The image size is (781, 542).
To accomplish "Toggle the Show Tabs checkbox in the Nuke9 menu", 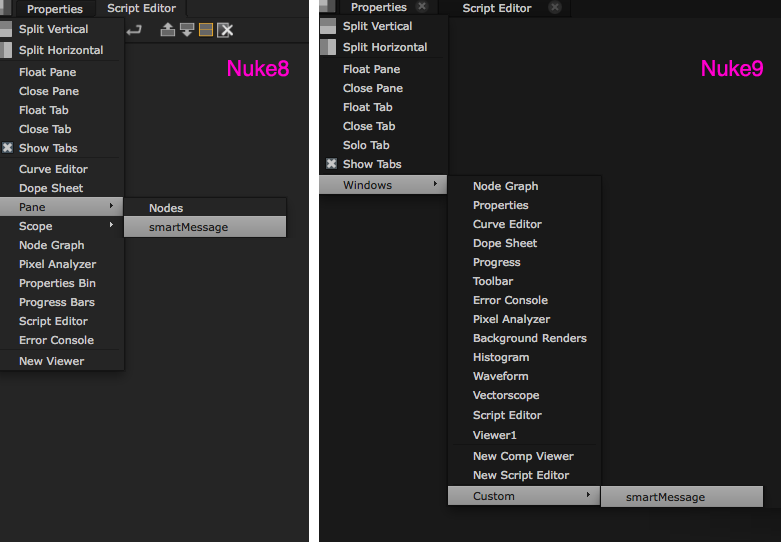I will click(331, 164).
